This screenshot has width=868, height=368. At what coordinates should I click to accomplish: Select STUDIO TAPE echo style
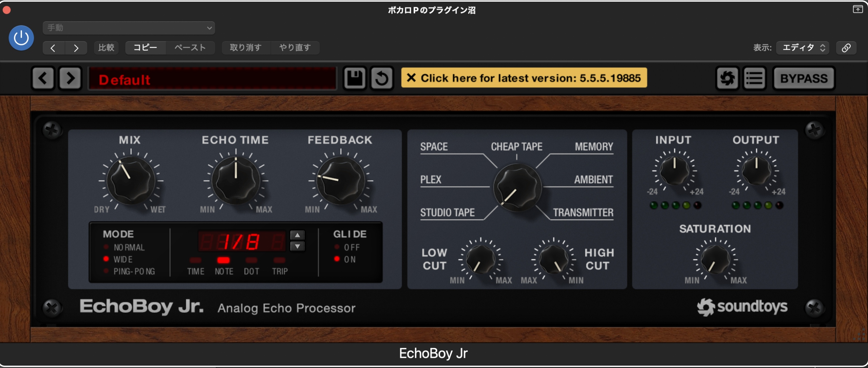[448, 212]
